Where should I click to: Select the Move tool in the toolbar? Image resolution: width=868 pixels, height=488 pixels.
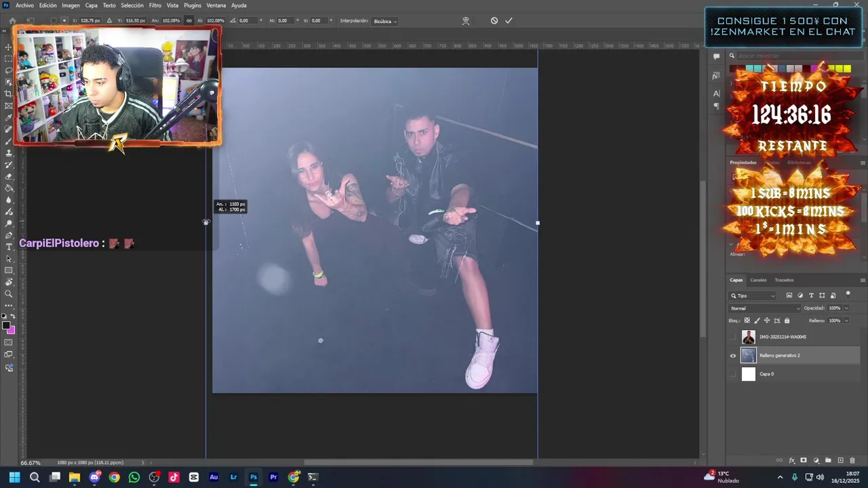[x=9, y=47]
